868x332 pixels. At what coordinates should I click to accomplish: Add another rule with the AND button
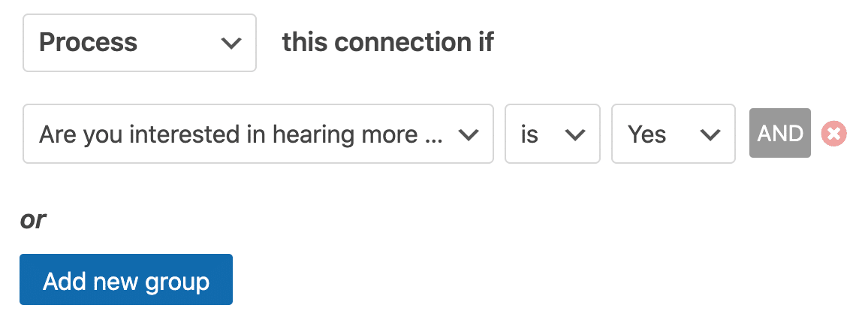[x=780, y=134]
